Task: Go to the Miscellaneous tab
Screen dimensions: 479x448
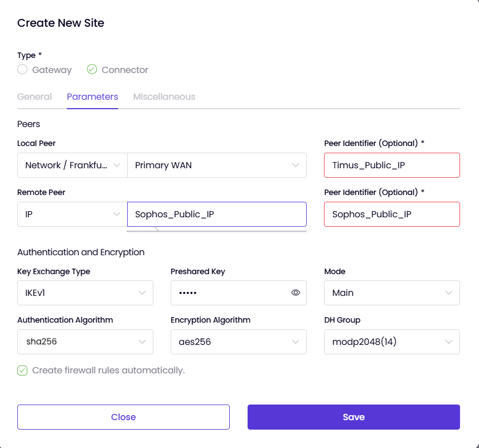Action: [164, 97]
